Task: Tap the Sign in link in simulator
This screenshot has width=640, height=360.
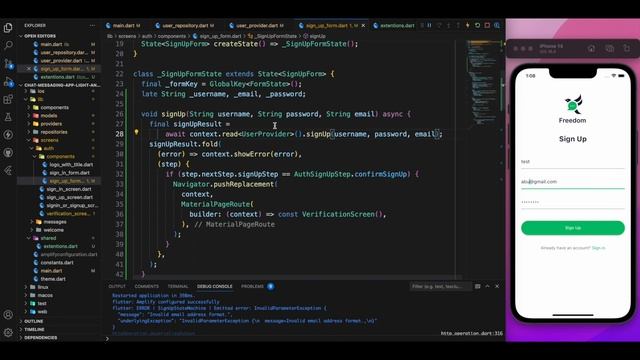Action: pos(598,248)
